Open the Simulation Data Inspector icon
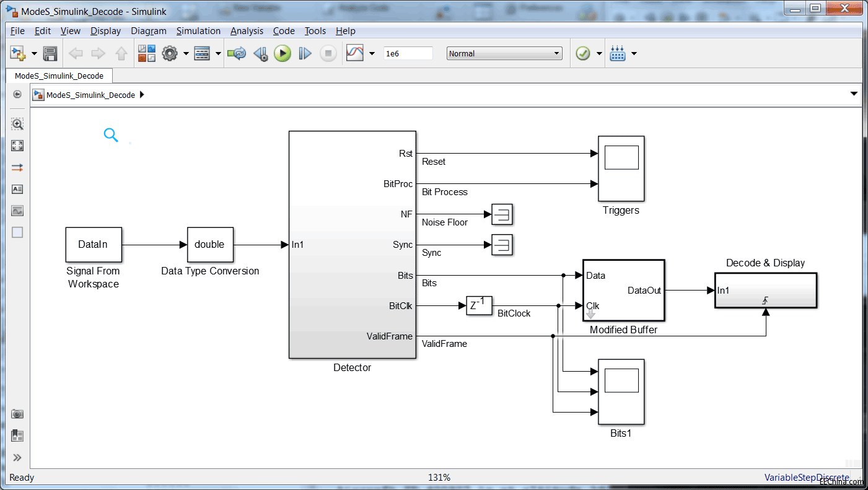The image size is (868, 490). tap(354, 54)
